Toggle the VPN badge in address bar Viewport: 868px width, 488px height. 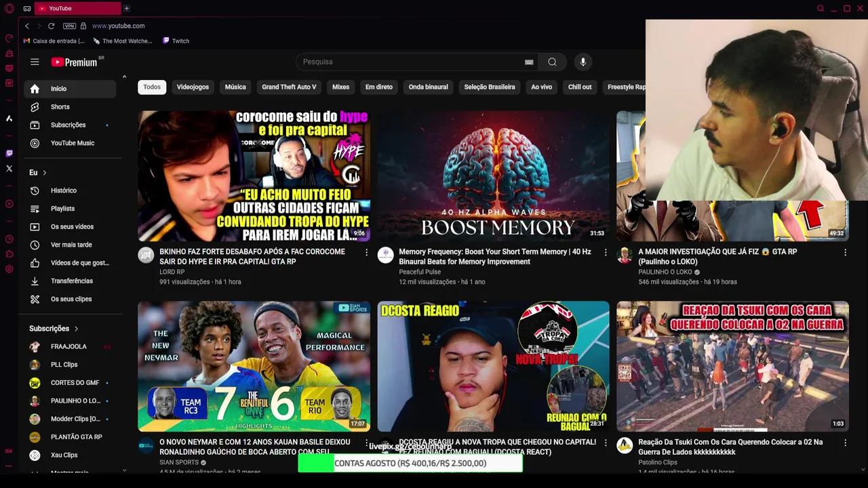(x=69, y=26)
